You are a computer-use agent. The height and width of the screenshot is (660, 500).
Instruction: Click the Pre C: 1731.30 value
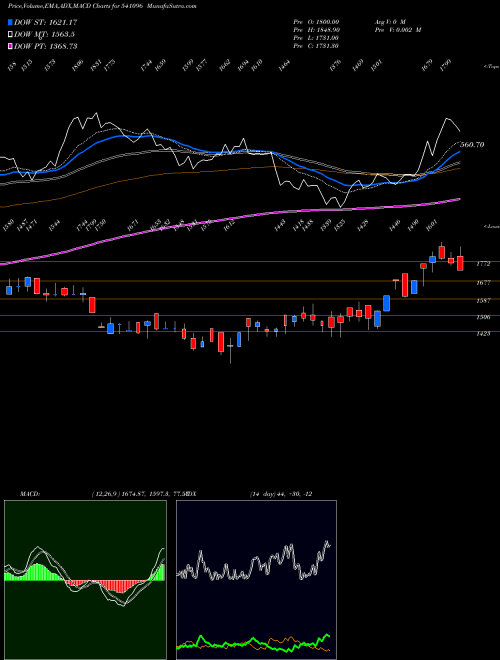tap(316, 46)
